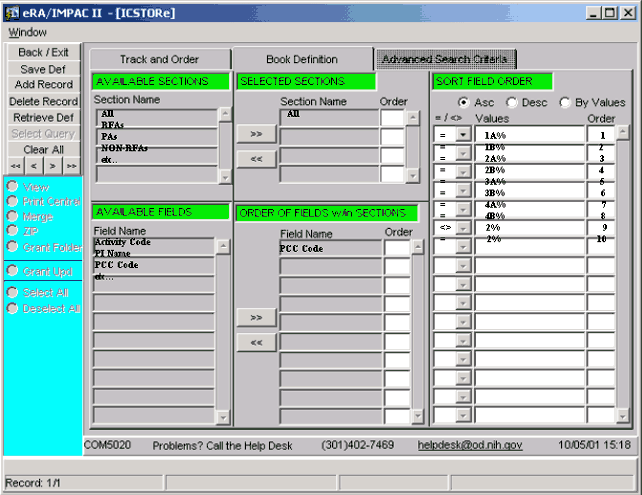Choose the ZIP radio option
642x495 pixels.
pos(13,231)
